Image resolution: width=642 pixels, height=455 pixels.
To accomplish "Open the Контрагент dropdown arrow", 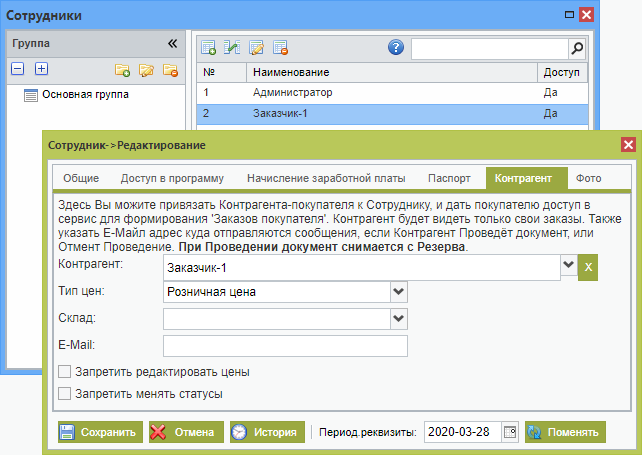I will (x=570, y=266).
